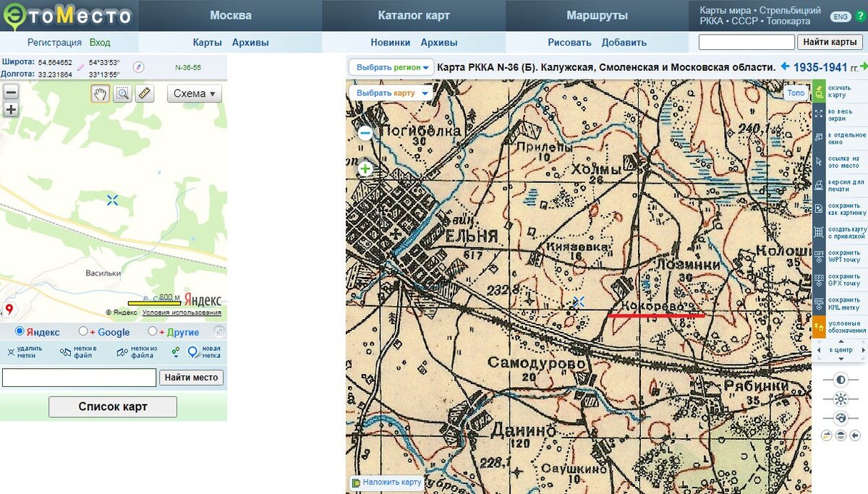The image size is (868, 494).
Task: Adjust the contrast slider knob
Action: [x=840, y=380]
